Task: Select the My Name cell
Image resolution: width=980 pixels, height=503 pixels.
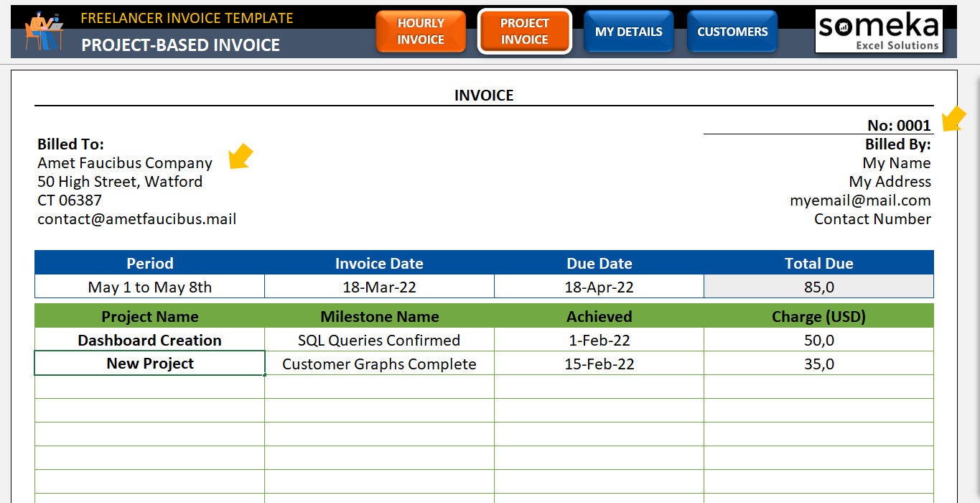Action: click(x=897, y=163)
